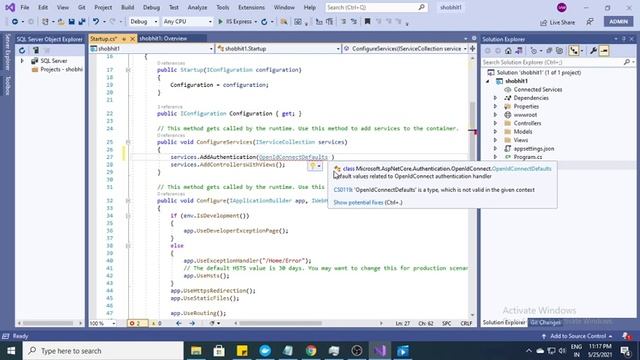The image size is (640, 360).
Task: Click the Save All toolbar icon
Action: tap(82, 22)
